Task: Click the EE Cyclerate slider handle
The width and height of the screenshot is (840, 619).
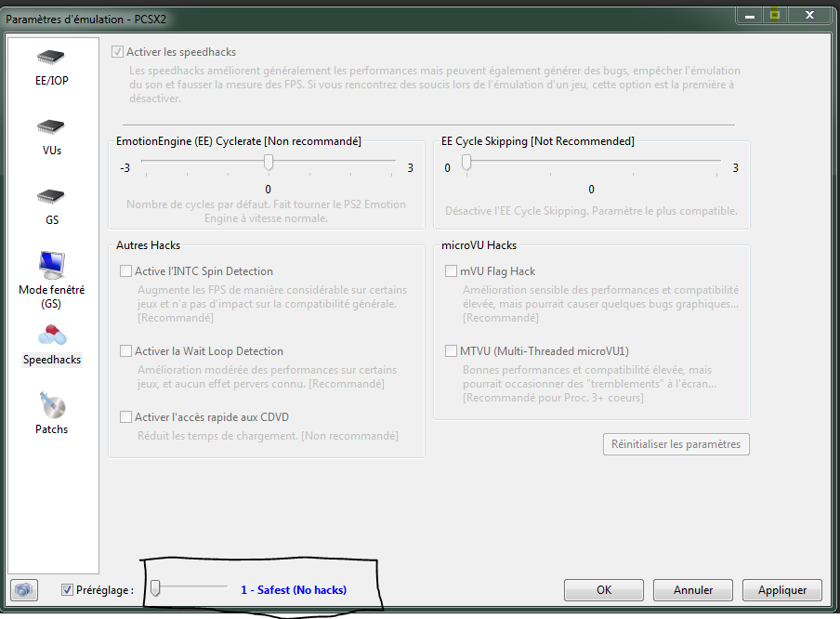Action: coord(269,164)
